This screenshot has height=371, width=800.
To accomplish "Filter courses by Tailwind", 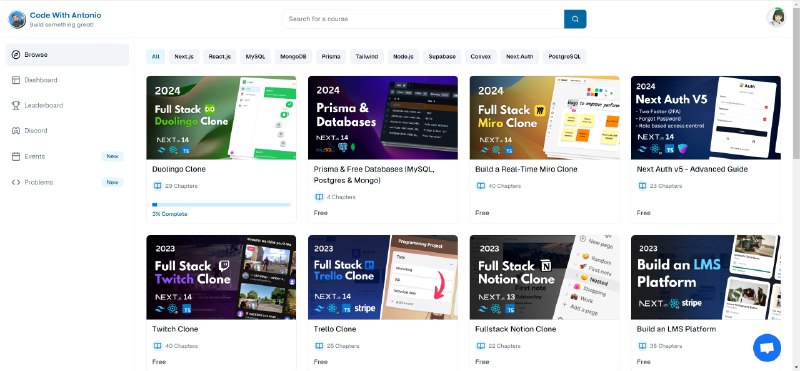I will (366, 57).
